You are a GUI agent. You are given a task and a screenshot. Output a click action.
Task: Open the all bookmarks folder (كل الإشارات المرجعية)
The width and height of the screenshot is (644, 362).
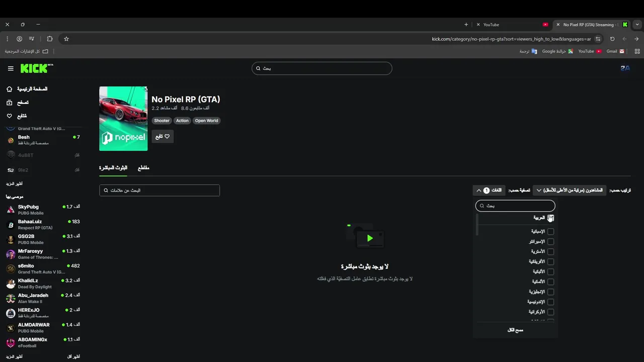pos(27,51)
